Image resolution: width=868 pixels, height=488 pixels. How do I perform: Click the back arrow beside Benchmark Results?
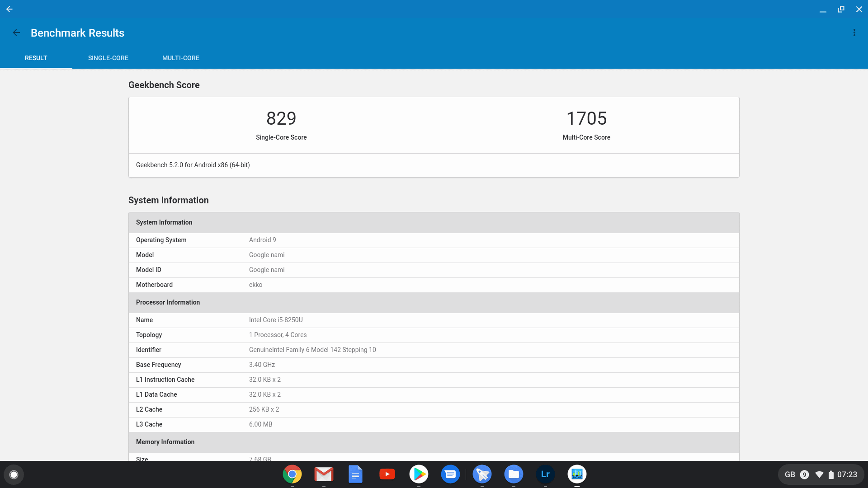click(17, 33)
